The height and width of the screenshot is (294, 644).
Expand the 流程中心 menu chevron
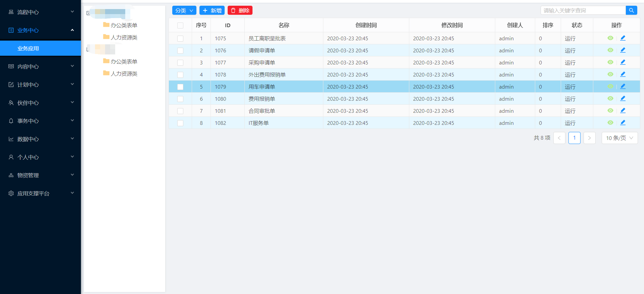tap(72, 12)
